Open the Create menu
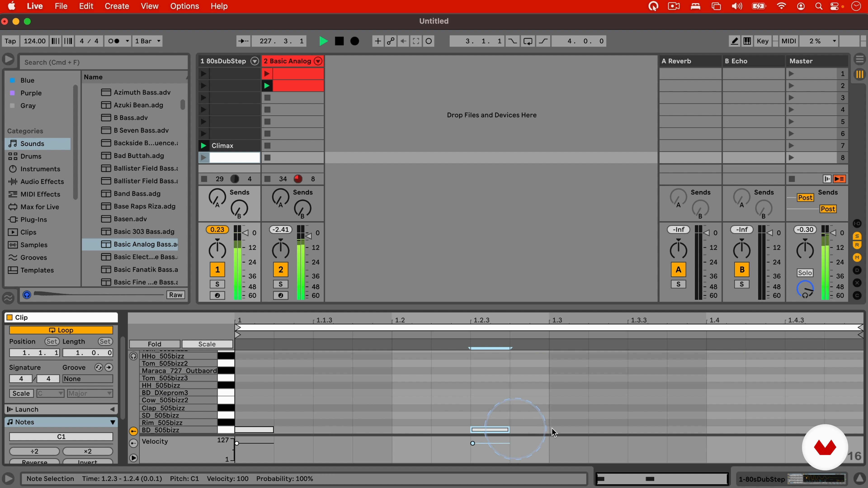This screenshot has height=488, width=868. coord(117,6)
